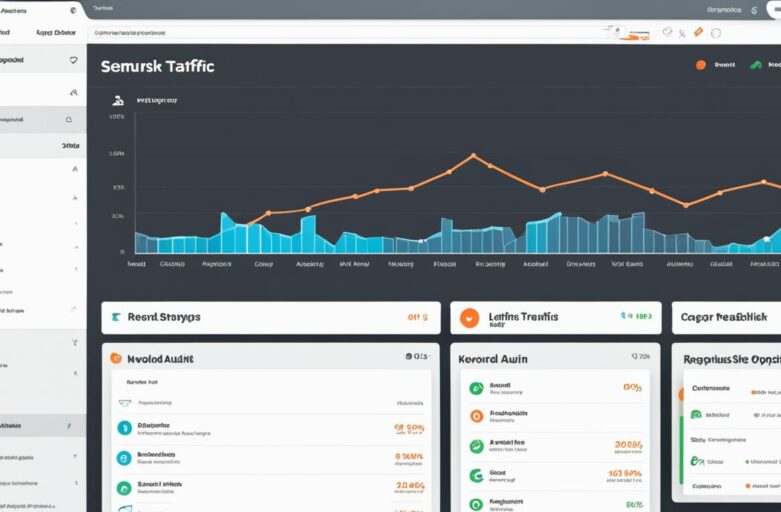
Task: Click the 00% value in Keroiral Awin first row
Action: click(633, 387)
